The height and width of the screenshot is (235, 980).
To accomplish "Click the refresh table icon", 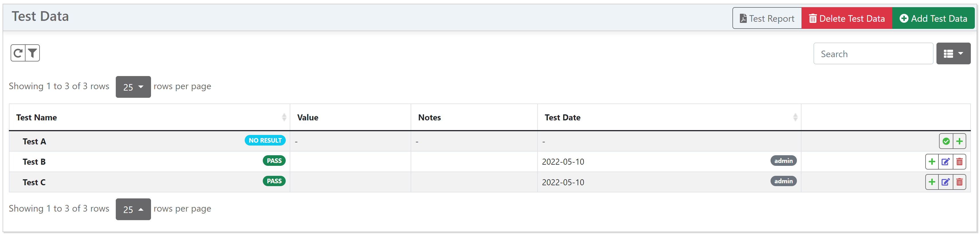I will 18,53.
